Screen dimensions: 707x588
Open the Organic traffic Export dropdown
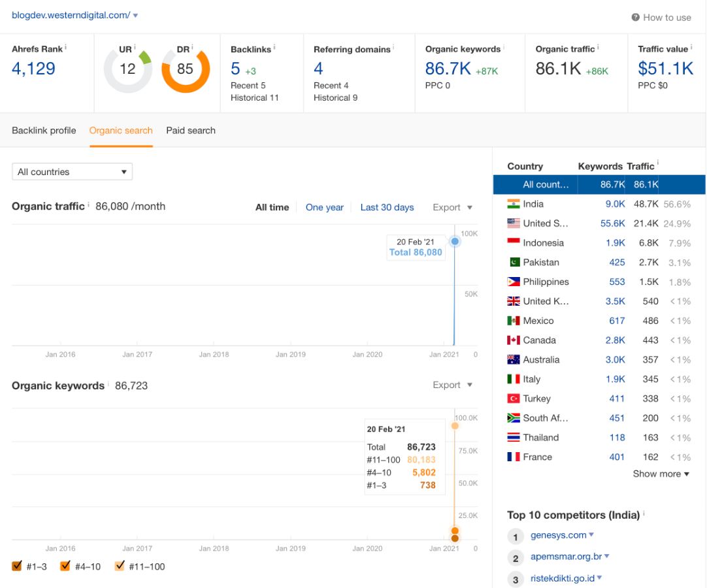click(452, 207)
